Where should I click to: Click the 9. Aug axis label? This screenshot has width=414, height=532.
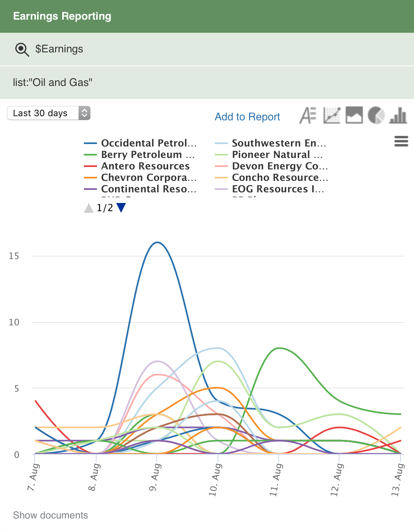point(155,477)
